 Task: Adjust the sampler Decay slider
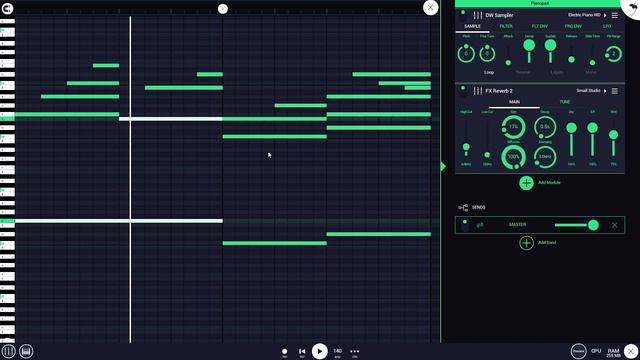tap(529, 51)
